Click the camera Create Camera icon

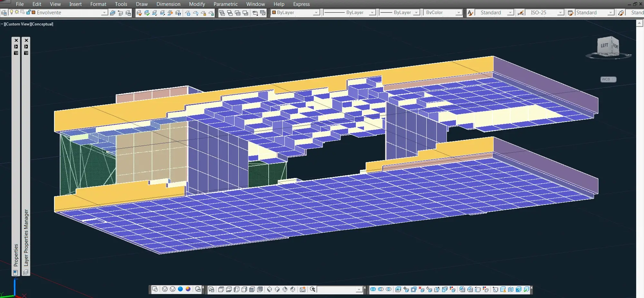point(302,289)
